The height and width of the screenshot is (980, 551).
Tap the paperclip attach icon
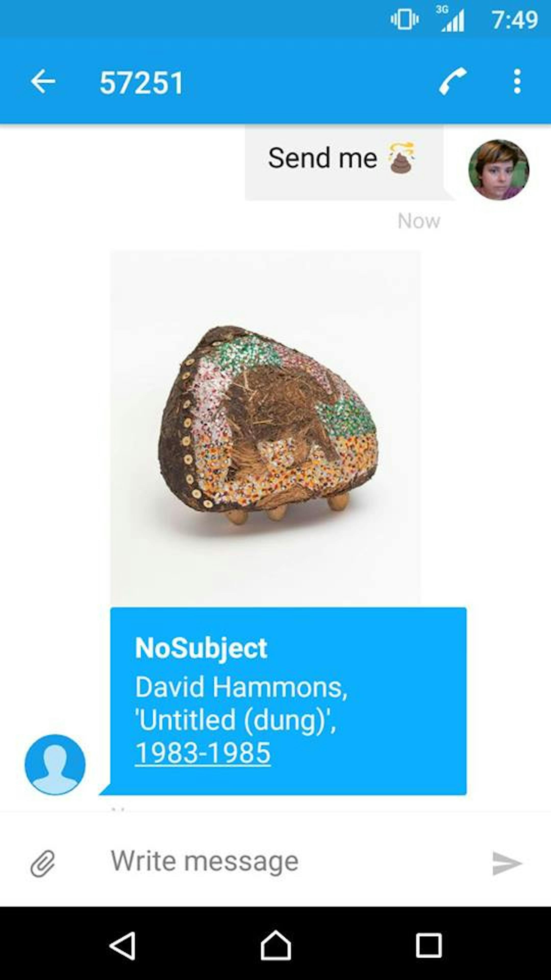tap(43, 863)
